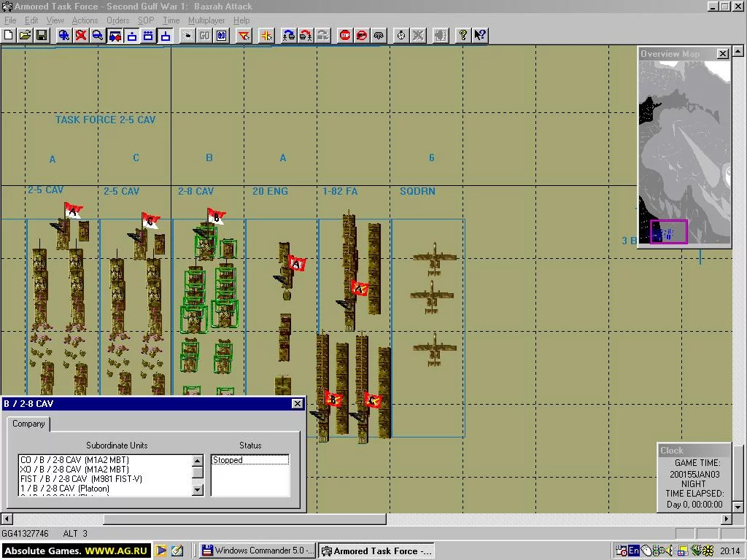Click the Zoom In magnifier toolbar icon

(x=64, y=35)
